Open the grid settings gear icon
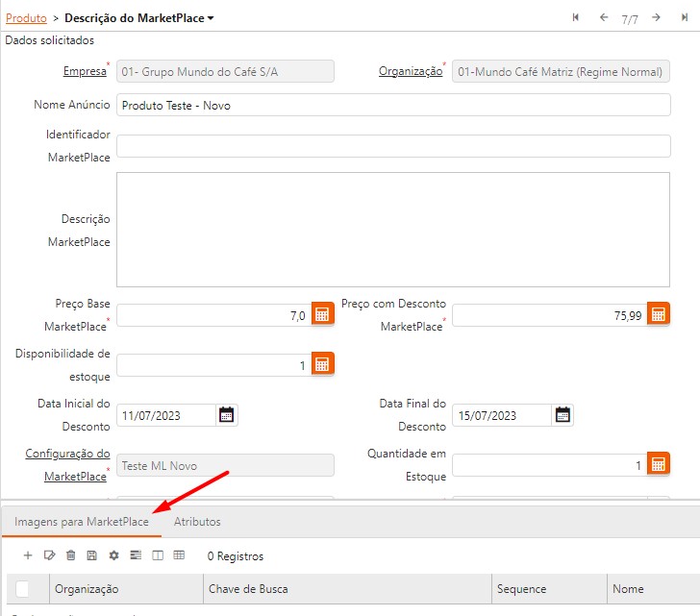Image resolution: width=700 pixels, height=616 pixels. 113,555
